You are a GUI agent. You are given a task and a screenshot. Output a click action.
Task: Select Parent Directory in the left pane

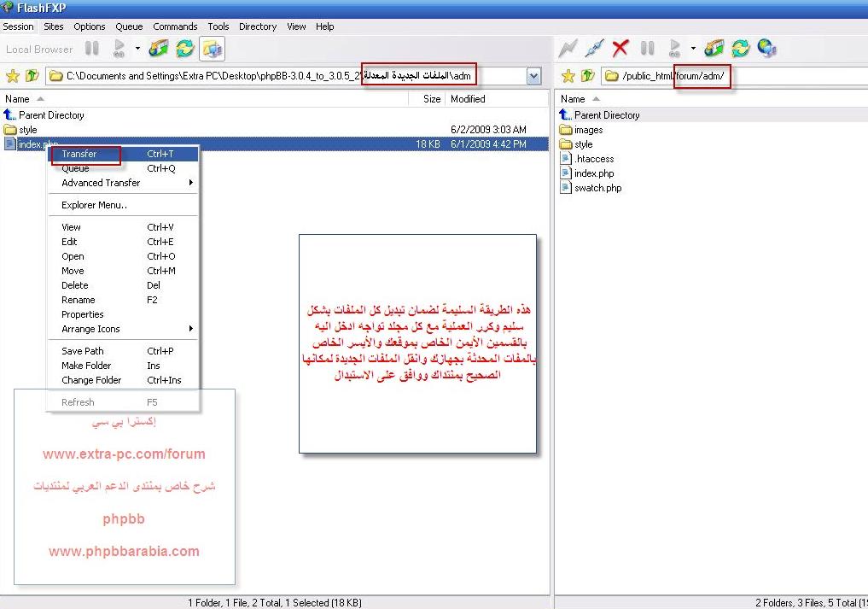point(44,115)
